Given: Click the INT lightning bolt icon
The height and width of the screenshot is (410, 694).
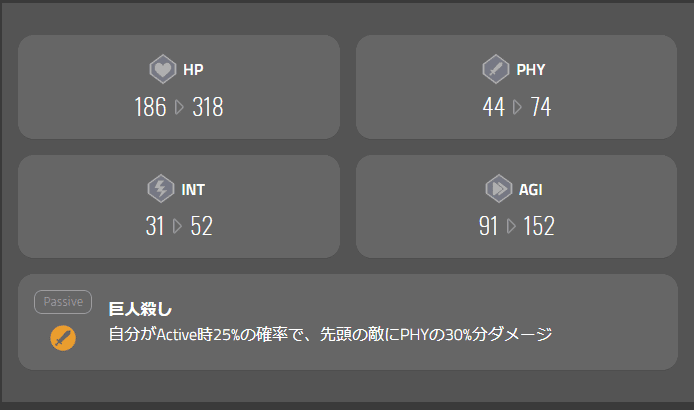Looking at the screenshot, I should (161, 189).
